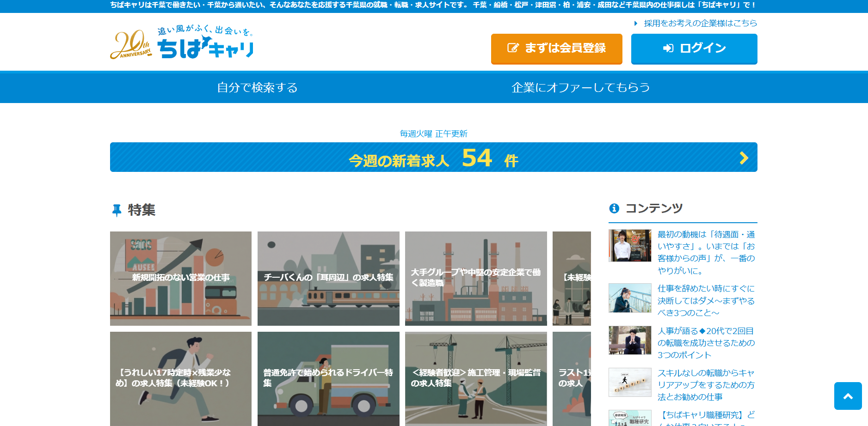Read the 仕事を辞めたい時にすぐに決断してはダメ article
Viewport: 868px width, 426px height.
[x=706, y=300]
